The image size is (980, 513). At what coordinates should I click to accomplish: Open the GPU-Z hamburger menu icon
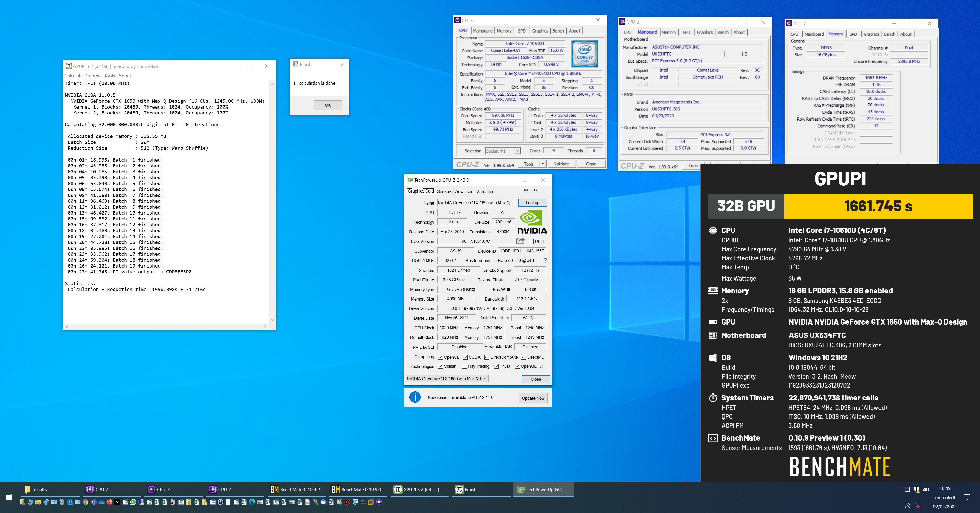[x=545, y=190]
